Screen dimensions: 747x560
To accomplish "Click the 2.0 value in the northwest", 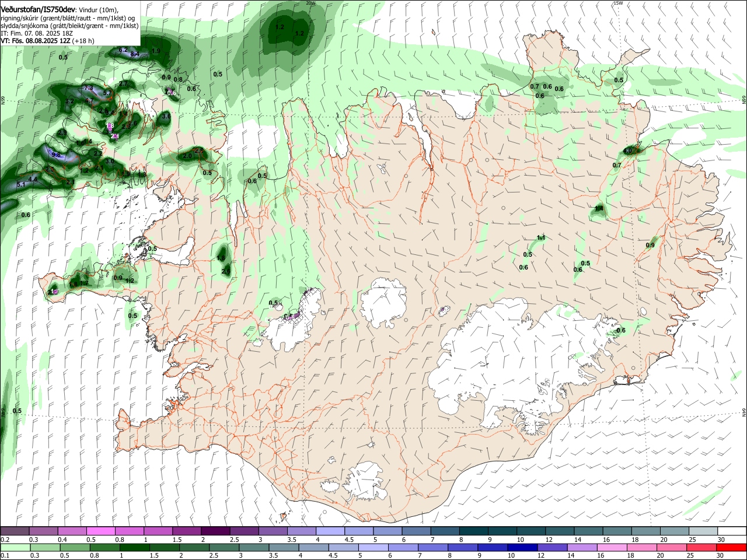I will coord(187,156).
